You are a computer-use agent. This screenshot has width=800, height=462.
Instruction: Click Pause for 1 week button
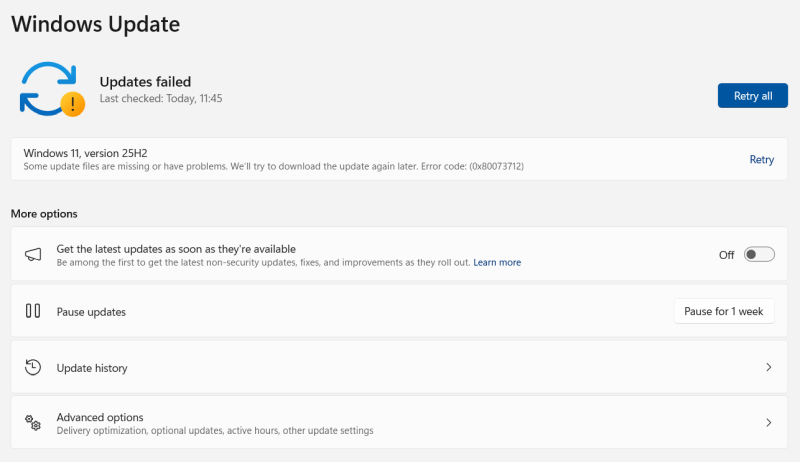pyautogui.click(x=724, y=311)
